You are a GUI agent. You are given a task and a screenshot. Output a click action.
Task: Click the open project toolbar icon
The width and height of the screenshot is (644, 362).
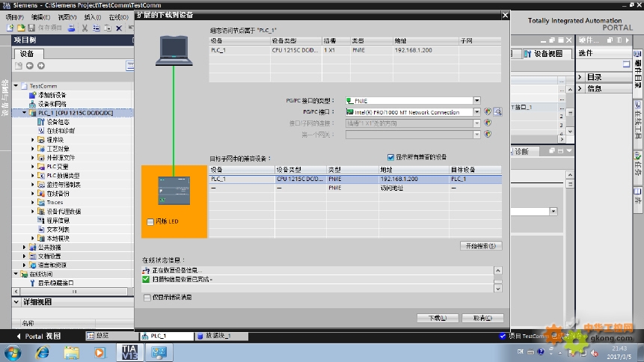click(20, 28)
